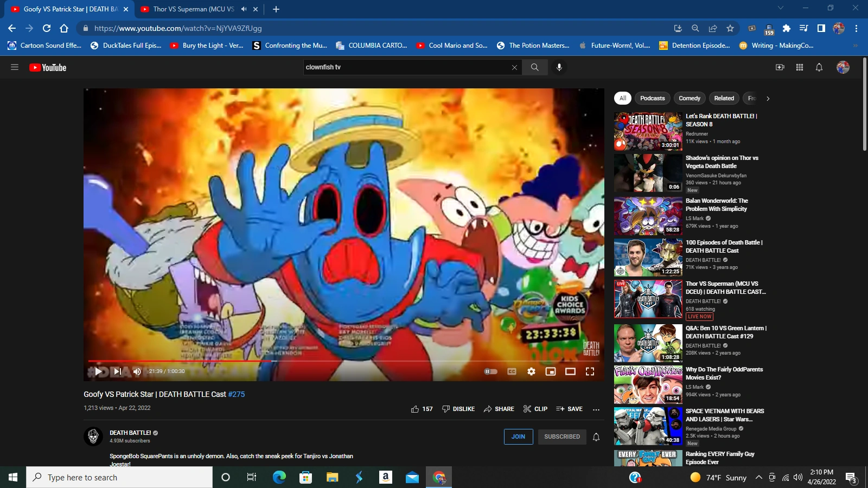Open the three-dot more actions menu
The height and width of the screenshot is (488, 868).
pyautogui.click(x=596, y=409)
